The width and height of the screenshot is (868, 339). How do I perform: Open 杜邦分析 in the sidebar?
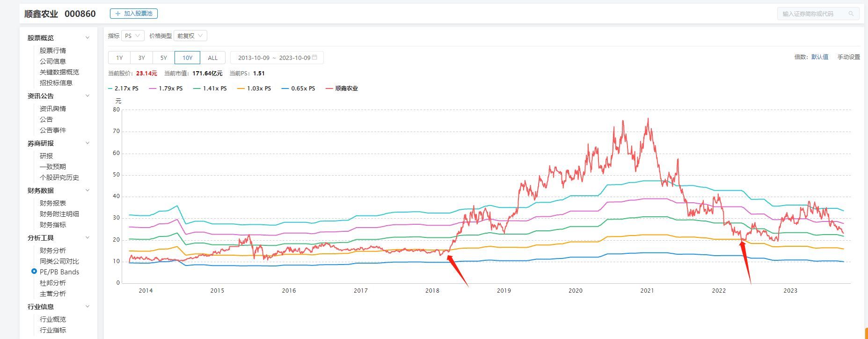52,283
